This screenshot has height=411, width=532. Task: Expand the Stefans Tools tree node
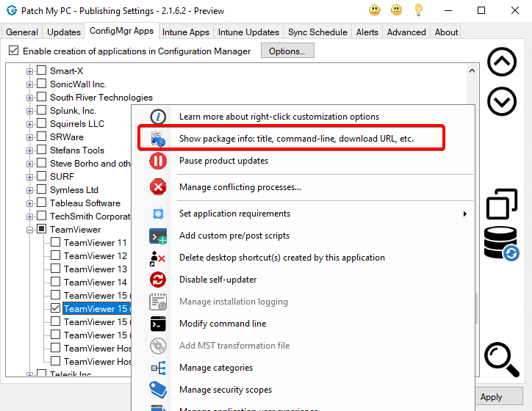[x=29, y=150]
